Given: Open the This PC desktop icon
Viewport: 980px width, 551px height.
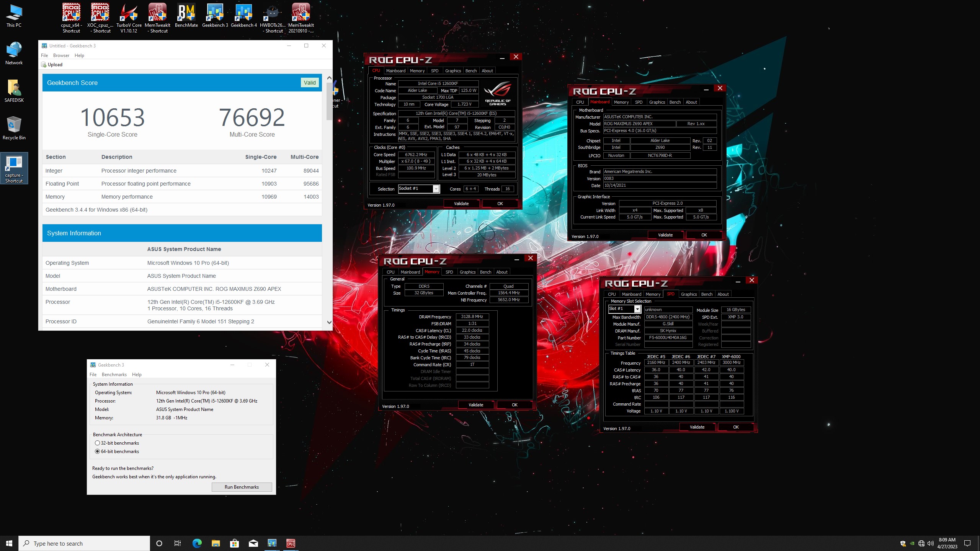Looking at the screenshot, I should (x=14, y=16).
